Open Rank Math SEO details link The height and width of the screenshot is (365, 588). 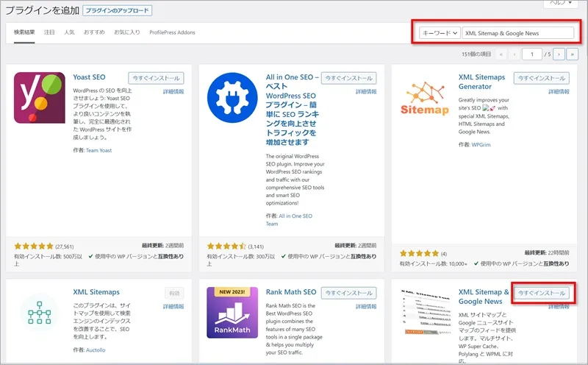tap(366, 306)
